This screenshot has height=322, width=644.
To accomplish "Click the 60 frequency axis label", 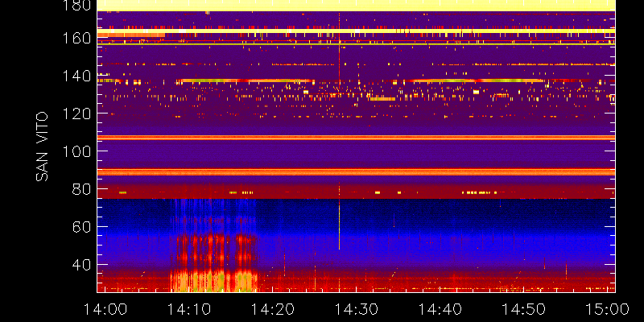I will [x=81, y=227].
